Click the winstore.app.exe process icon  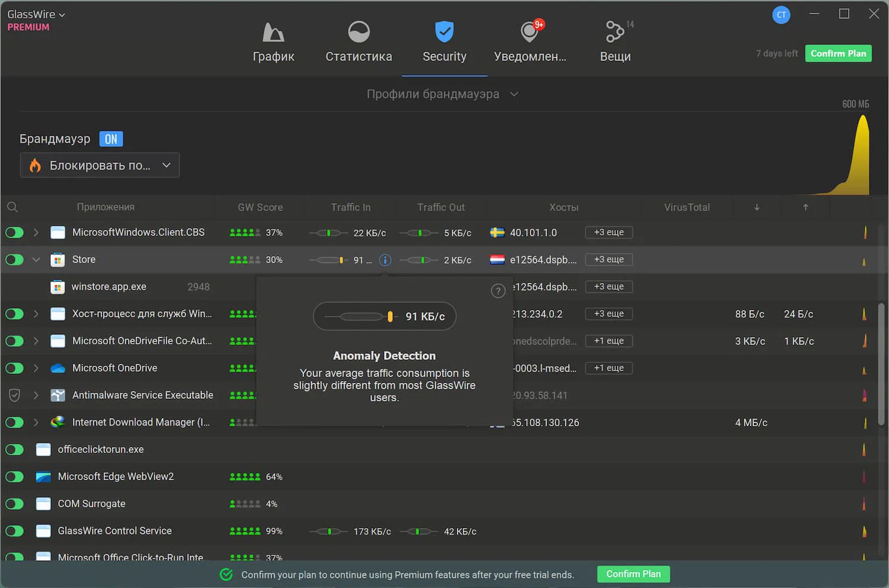(x=57, y=287)
